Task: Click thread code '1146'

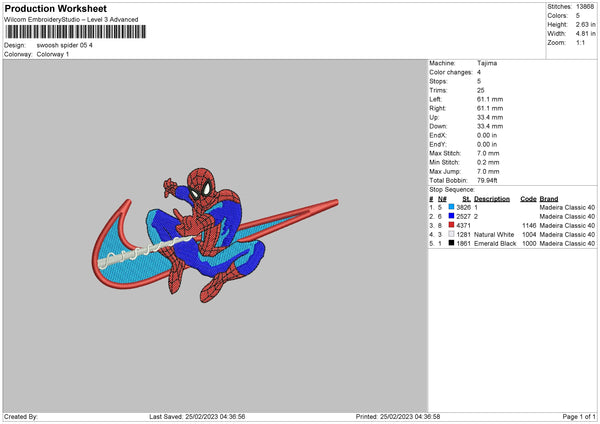Action: [529, 225]
